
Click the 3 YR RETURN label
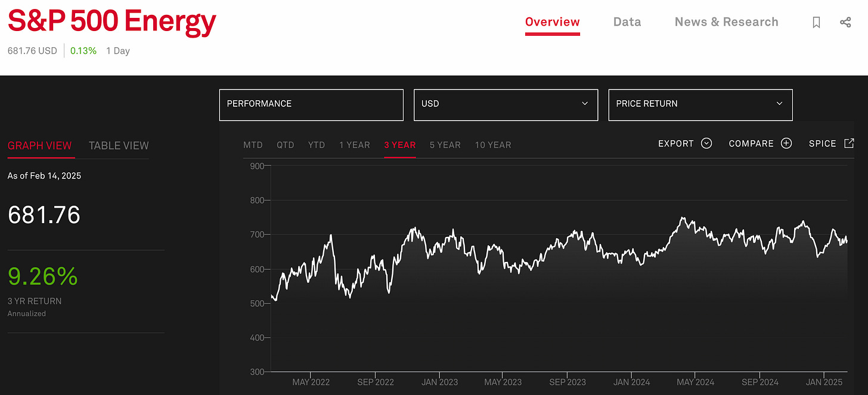(x=35, y=301)
